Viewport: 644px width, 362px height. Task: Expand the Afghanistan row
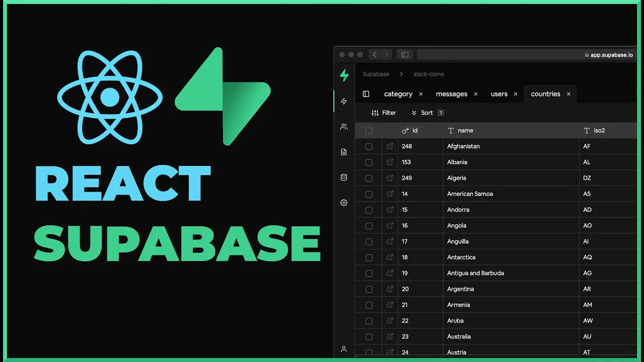[390, 146]
